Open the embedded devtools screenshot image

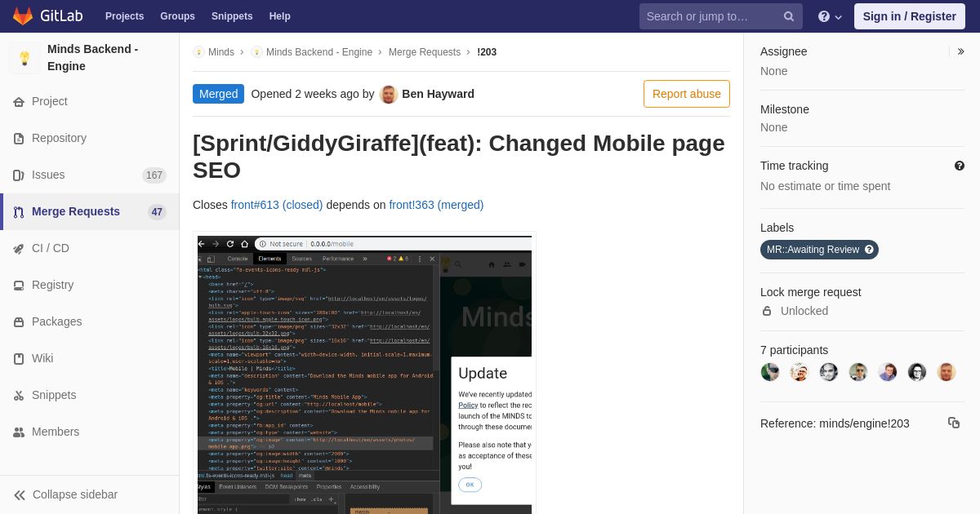coord(364,374)
